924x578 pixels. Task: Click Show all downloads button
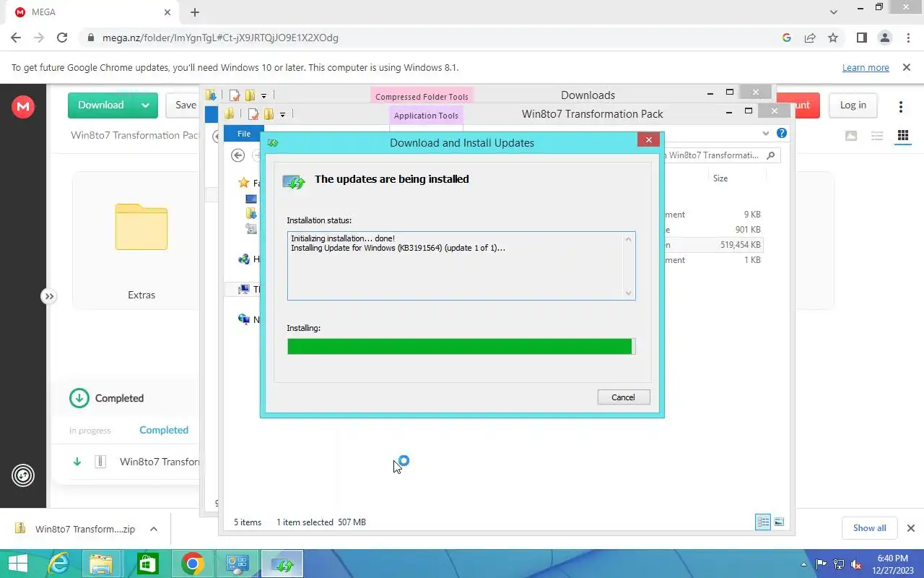869,528
